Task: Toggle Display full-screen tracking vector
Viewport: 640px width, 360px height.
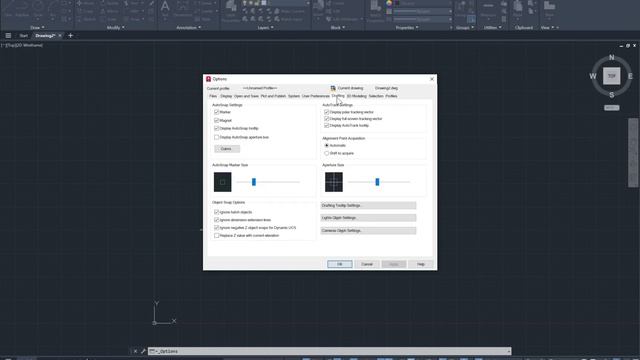Action: [x=327, y=119]
